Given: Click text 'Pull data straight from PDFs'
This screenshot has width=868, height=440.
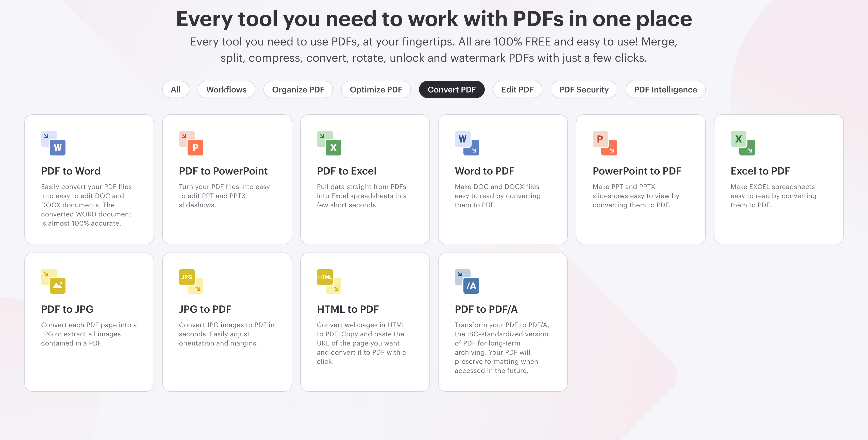Looking at the screenshot, I should (x=362, y=187).
